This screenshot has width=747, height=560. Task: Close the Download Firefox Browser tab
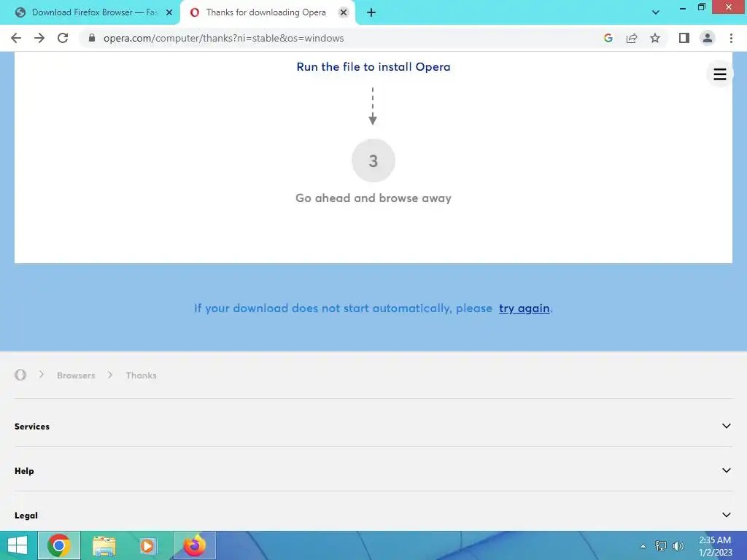point(169,12)
